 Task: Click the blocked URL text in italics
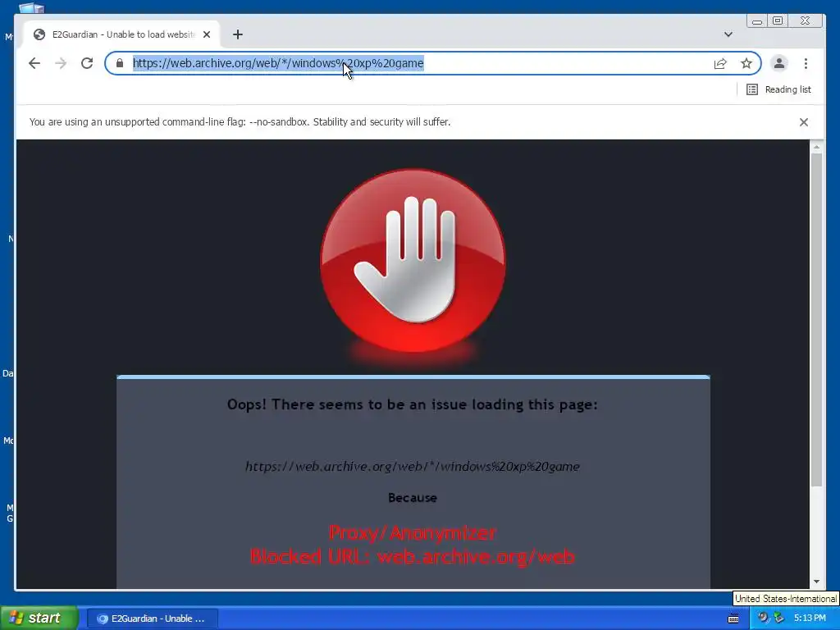(x=413, y=466)
